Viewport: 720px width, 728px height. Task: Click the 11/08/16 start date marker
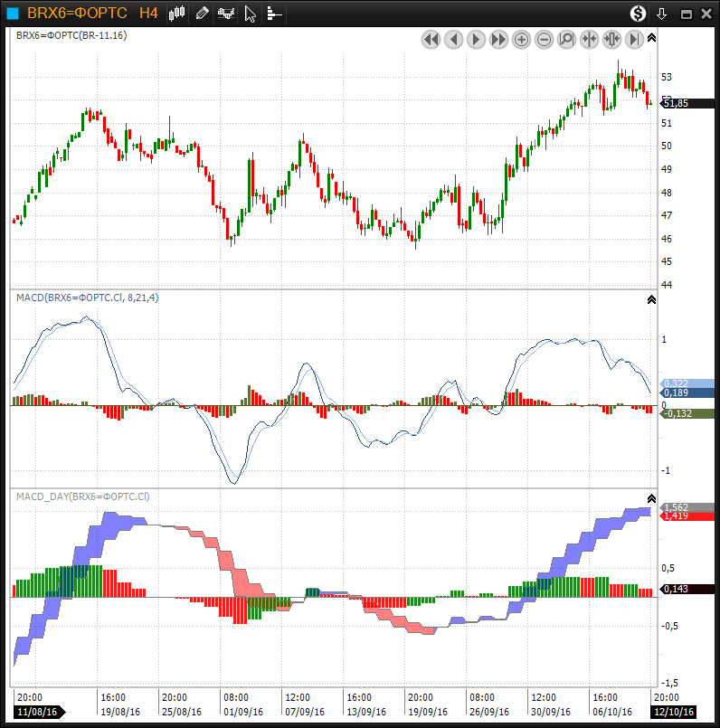(37, 712)
